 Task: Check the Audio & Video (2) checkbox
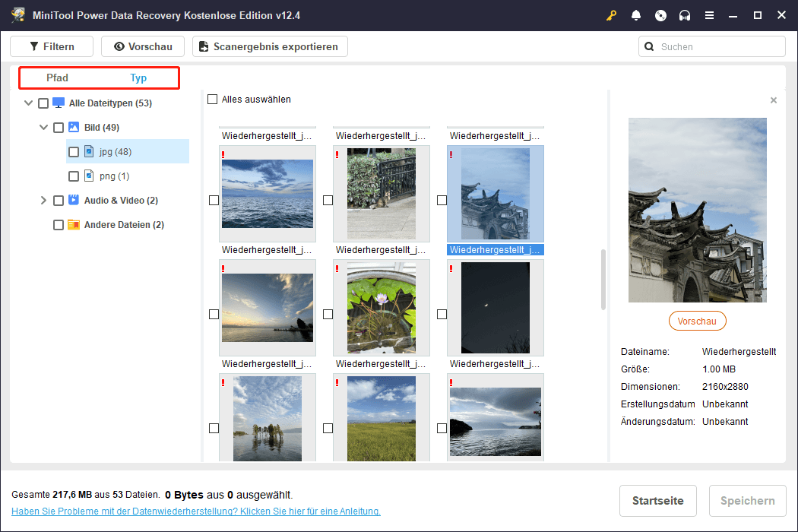(59, 201)
